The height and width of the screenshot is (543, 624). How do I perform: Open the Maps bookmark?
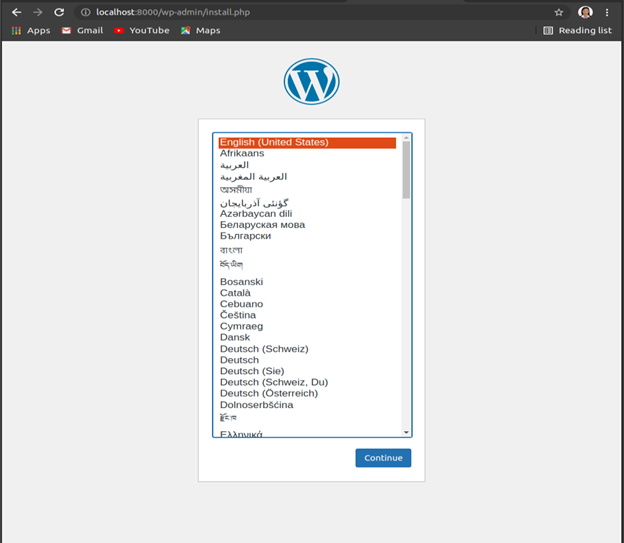pos(201,31)
